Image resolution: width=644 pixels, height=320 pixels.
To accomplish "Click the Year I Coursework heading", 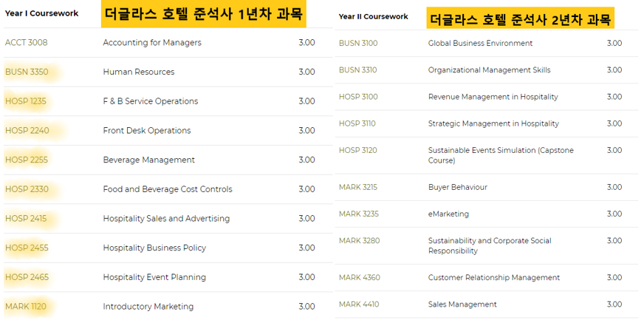I will point(42,13).
